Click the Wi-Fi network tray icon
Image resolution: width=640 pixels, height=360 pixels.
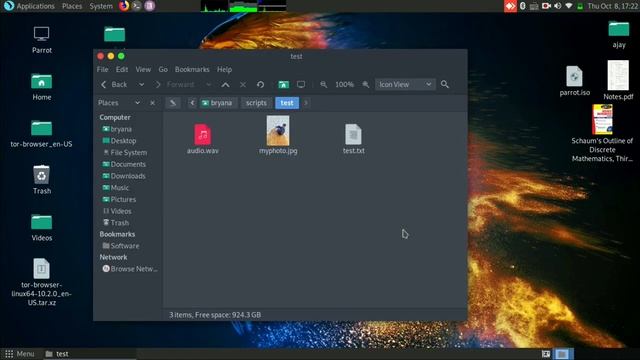tap(569, 6)
